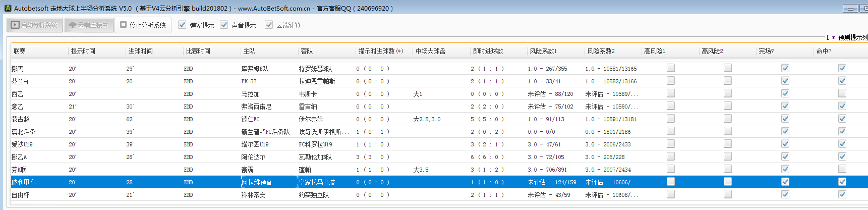The height and width of the screenshot is (210, 868).
Task: Disable the 声音提示 sound alert checkbox
Action: pyautogui.click(x=224, y=25)
